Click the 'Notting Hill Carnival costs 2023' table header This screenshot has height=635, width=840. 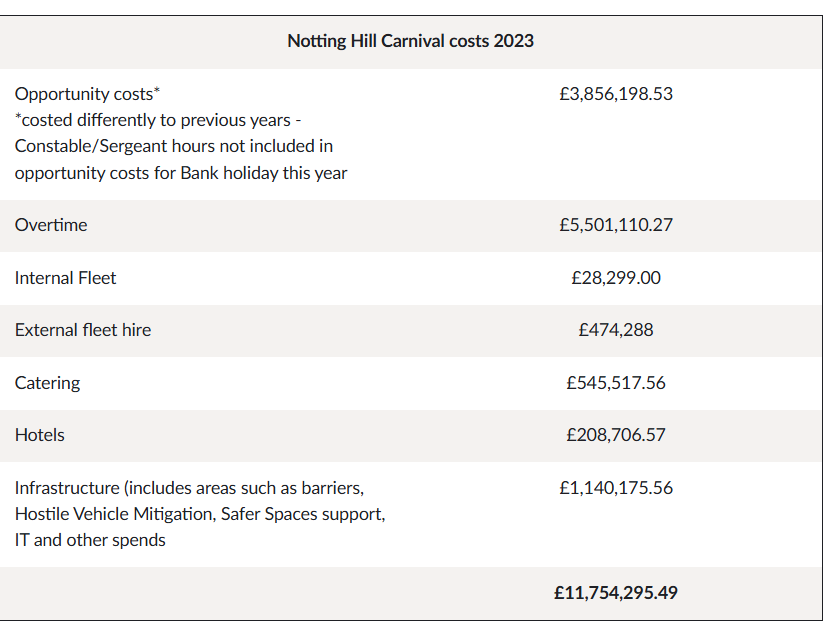(410, 41)
